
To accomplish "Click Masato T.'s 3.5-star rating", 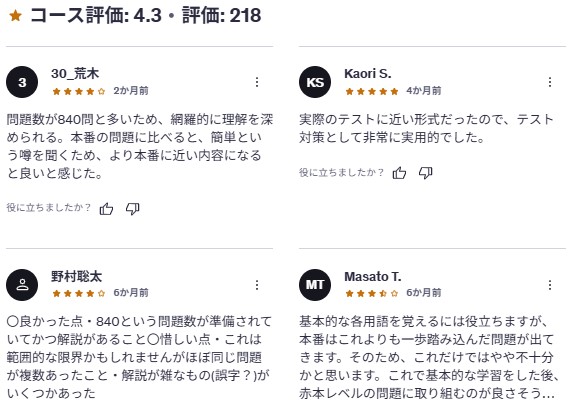I will 372,293.
